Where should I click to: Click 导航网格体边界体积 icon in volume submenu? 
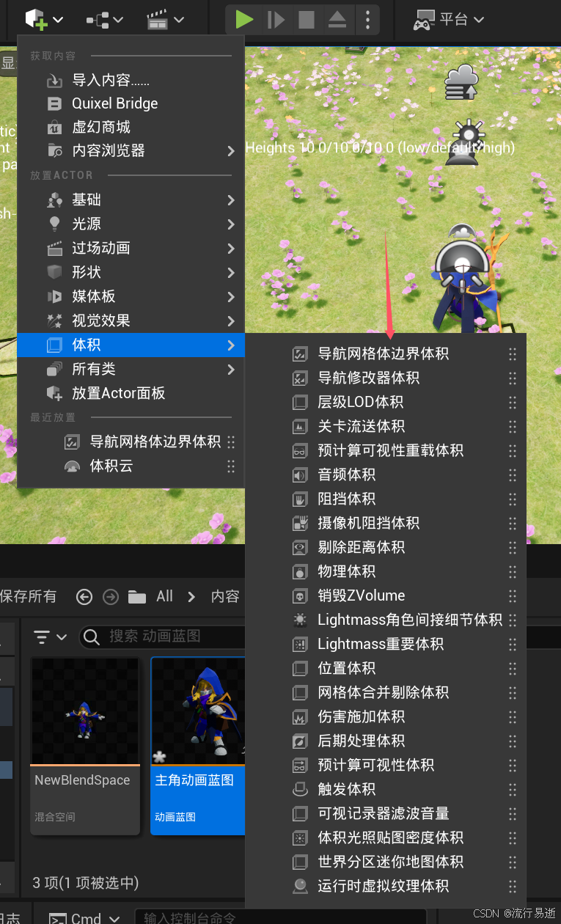(299, 354)
